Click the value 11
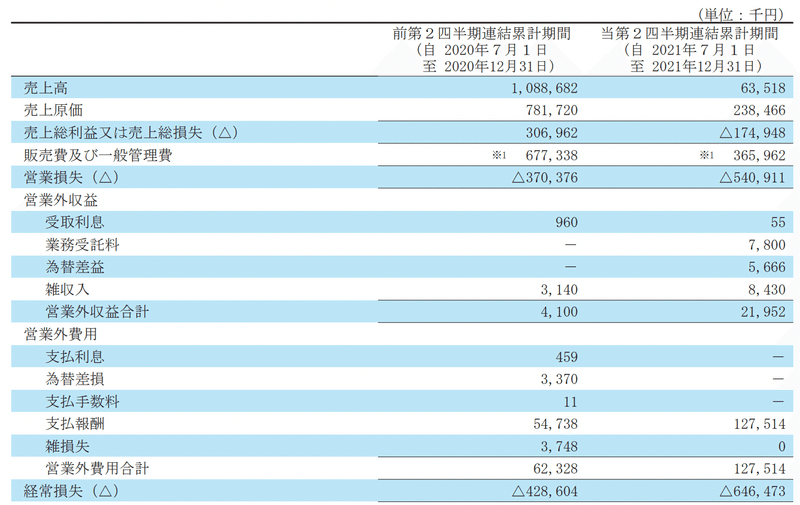Image resolution: width=800 pixels, height=505 pixels. pos(570,402)
